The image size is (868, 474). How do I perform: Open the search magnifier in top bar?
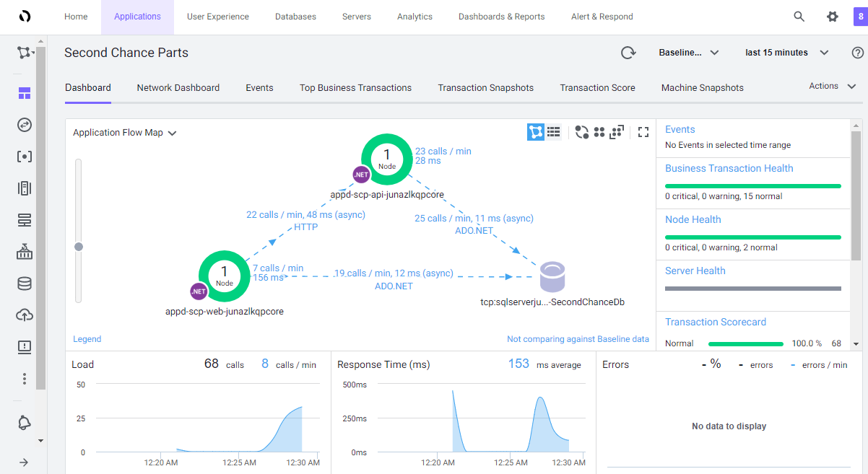click(x=799, y=17)
